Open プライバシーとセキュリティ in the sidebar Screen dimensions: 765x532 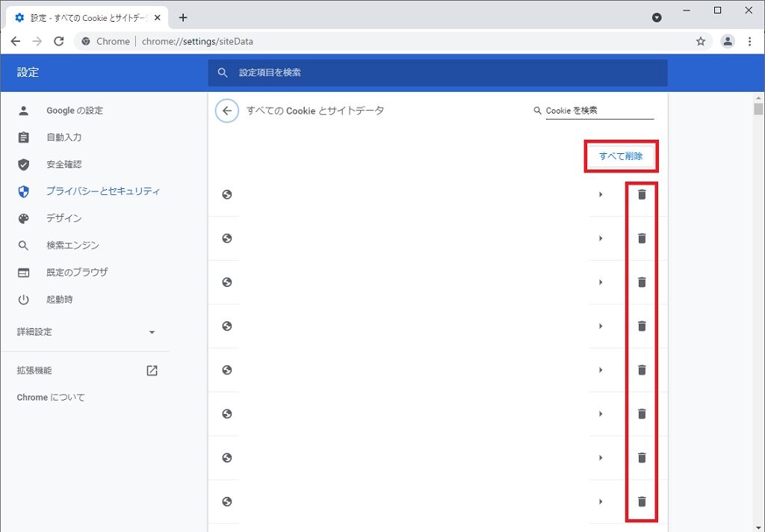[103, 191]
